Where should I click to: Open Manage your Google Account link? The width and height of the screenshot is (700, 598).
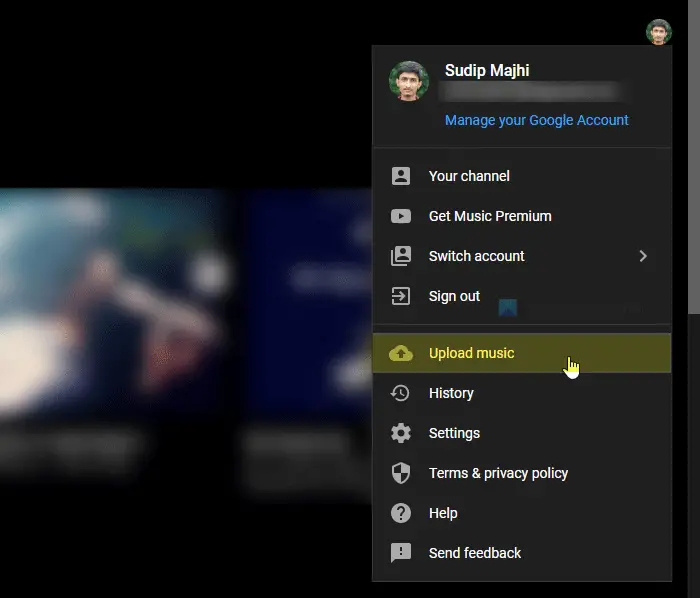coord(537,120)
